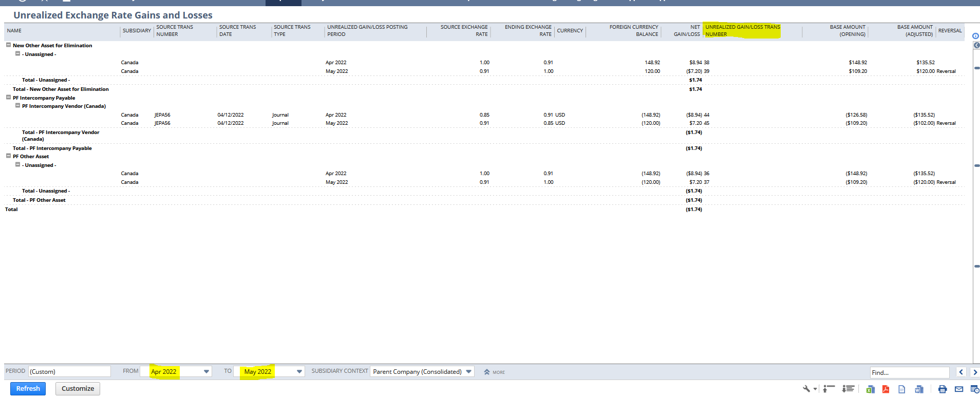The image size is (980, 398).
Task: Open the FROM period dropdown
Action: click(x=206, y=371)
